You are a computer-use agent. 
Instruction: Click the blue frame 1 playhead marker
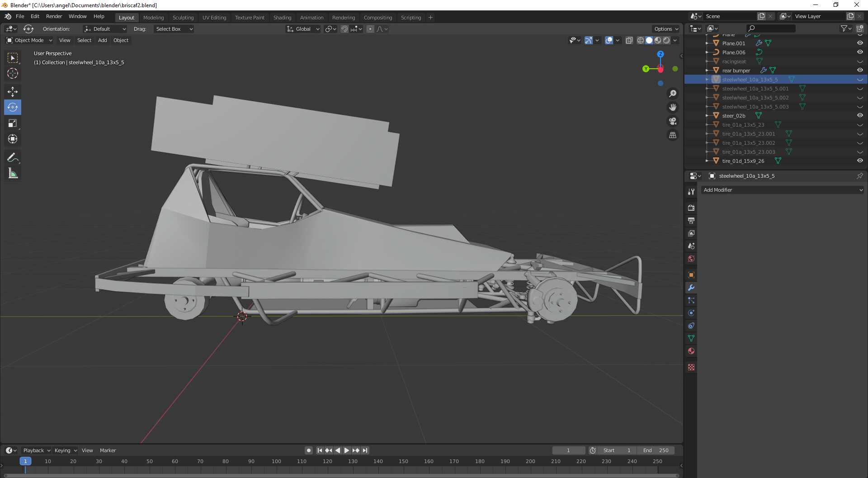25,461
